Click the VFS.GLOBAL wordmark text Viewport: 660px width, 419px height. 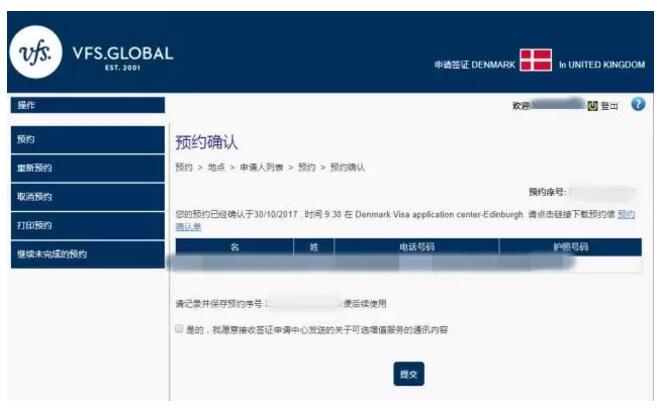(122, 53)
